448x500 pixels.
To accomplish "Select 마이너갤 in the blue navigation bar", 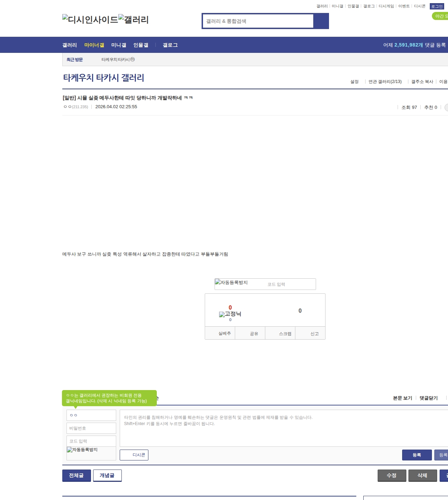I will coord(94,45).
